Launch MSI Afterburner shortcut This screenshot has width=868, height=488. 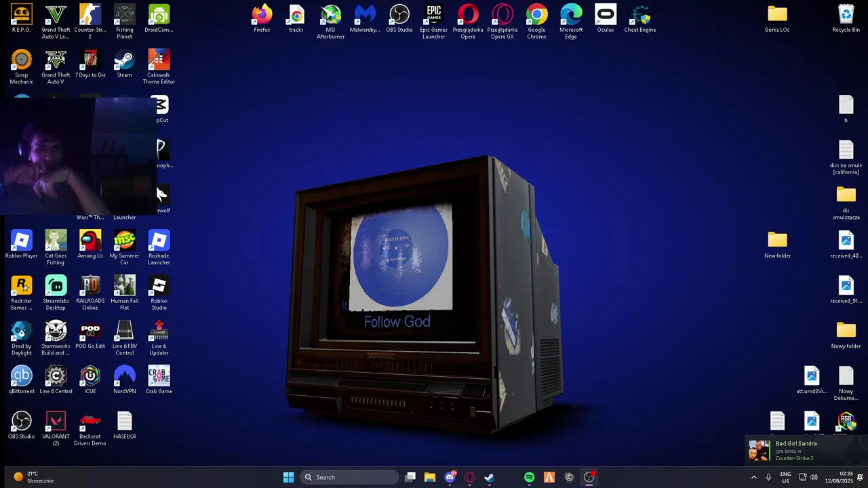click(330, 22)
